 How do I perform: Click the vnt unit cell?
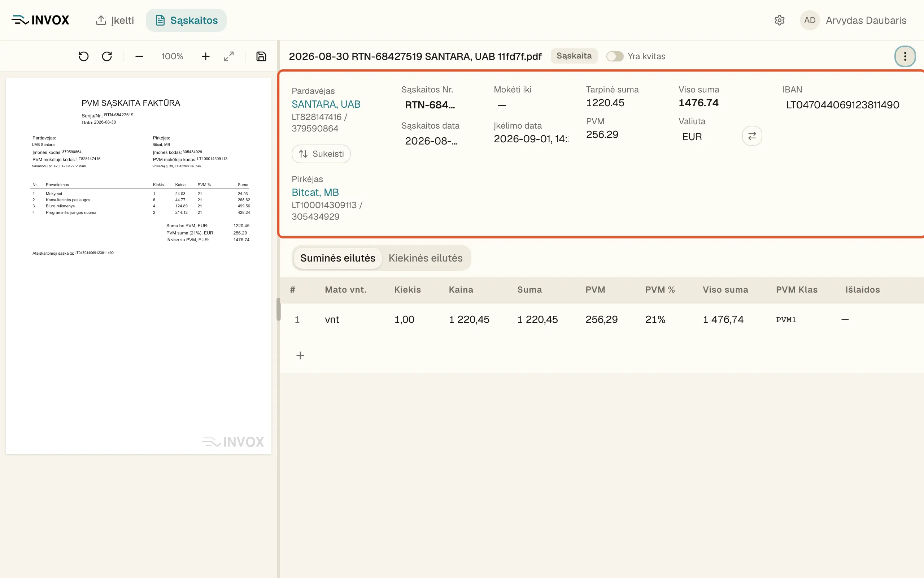pyautogui.click(x=332, y=320)
